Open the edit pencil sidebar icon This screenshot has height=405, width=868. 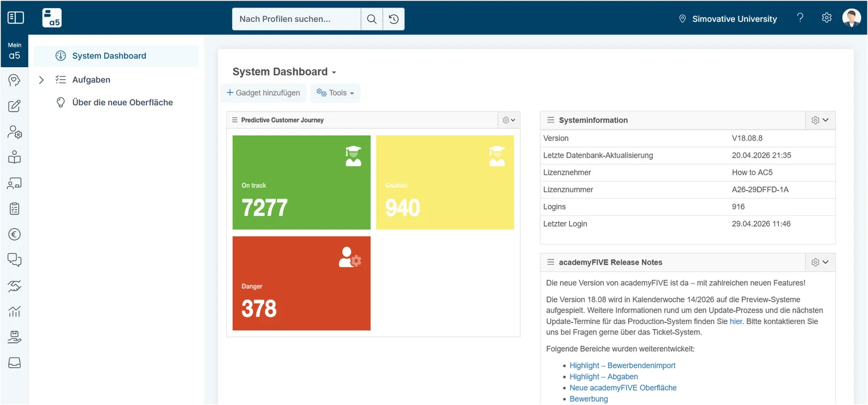point(14,106)
